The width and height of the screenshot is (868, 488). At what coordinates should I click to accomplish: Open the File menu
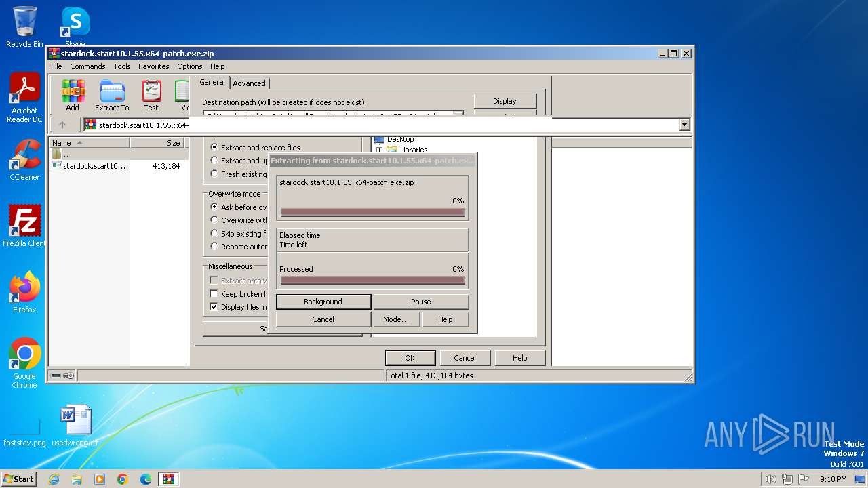click(56, 66)
